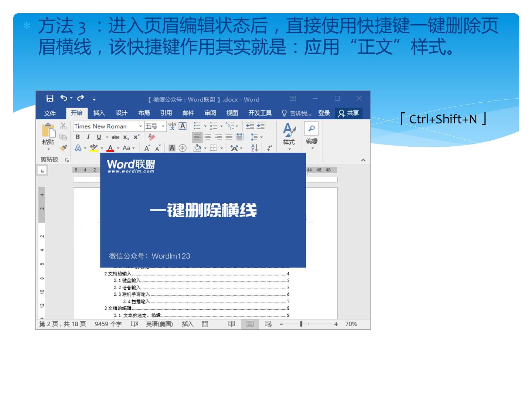This screenshot has height=399, width=532.
Task: Open the 视图 ribbon tab
Action: pyautogui.click(x=232, y=113)
